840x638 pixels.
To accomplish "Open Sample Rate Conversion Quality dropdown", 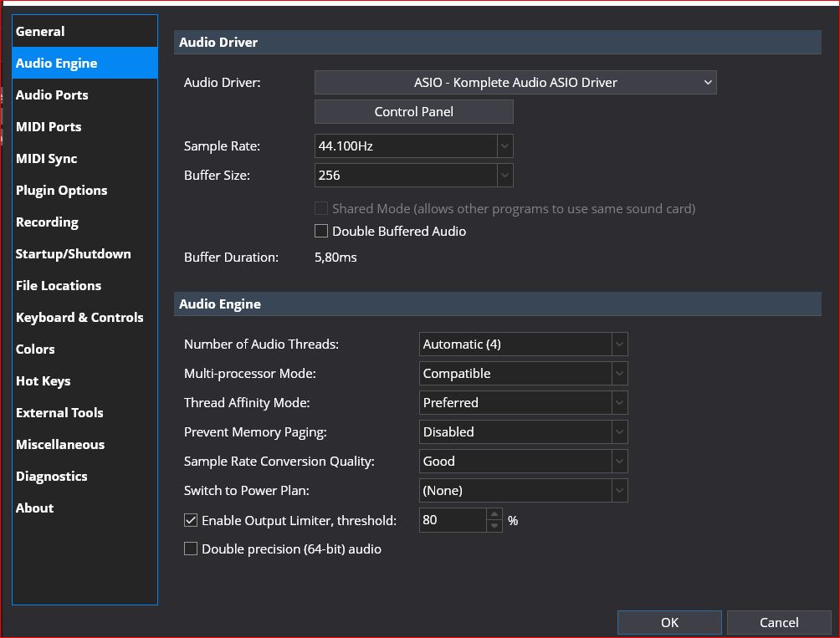I will pyautogui.click(x=523, y=462).
